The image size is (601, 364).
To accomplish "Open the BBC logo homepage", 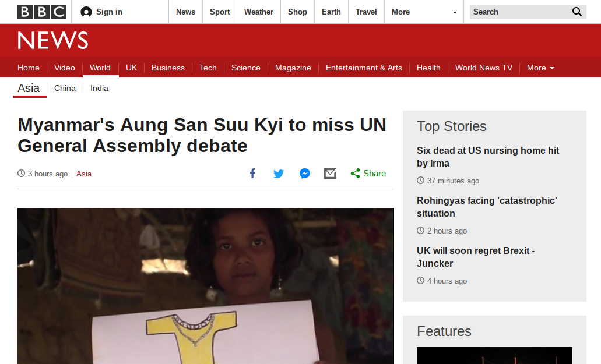I will (x=42, y=12).
